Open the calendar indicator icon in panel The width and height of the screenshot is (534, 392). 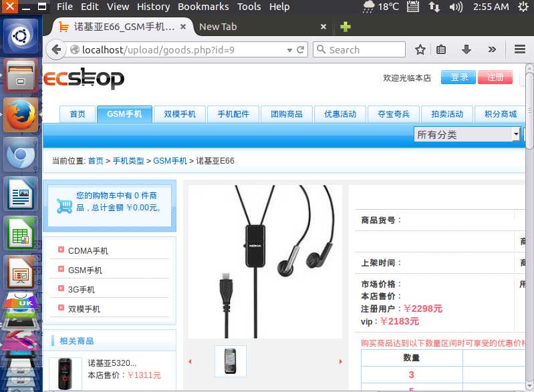(x=413, y=7)
